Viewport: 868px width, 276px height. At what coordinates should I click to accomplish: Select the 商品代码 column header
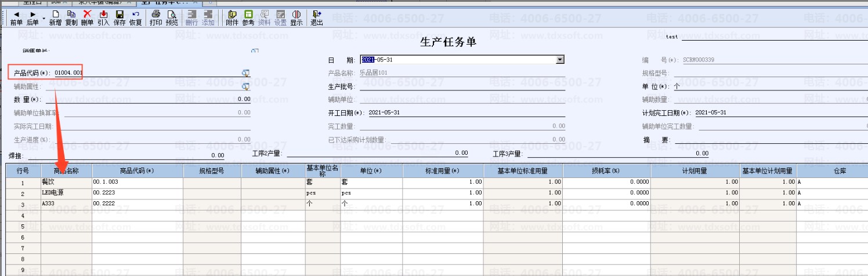pos(138,170)
